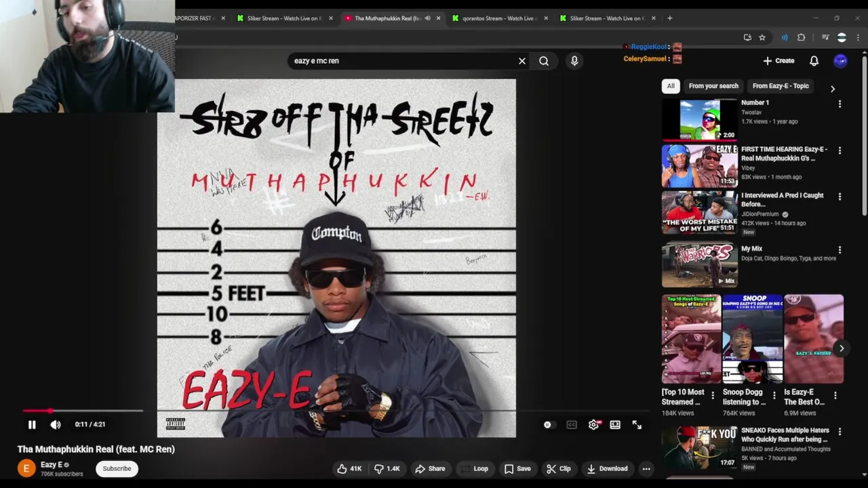Viewport: 868px width, 488px height.
Task: Select From your search chip
Action: [713, 86]
